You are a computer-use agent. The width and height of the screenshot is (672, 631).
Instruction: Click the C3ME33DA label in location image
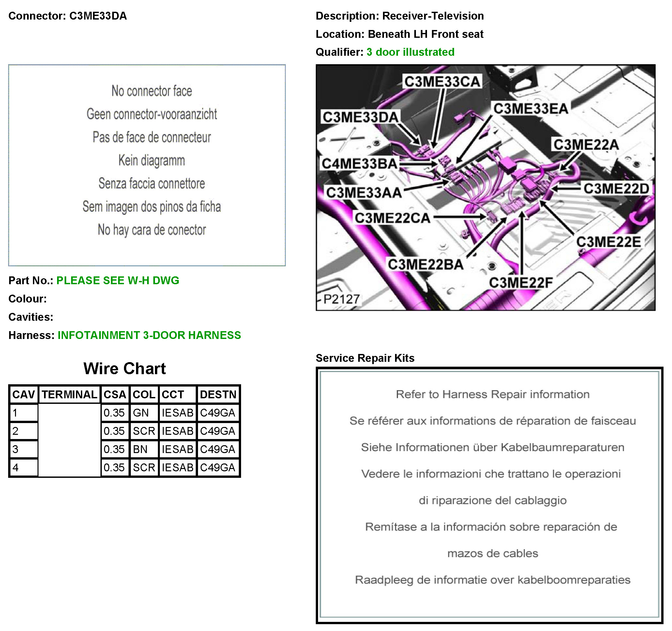[x=360, y=117]
